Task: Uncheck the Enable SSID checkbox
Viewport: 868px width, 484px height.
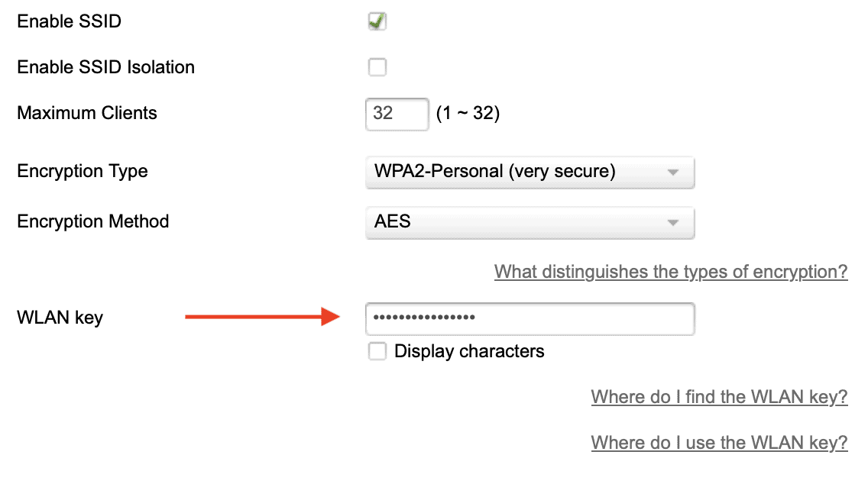Action: 377,21
